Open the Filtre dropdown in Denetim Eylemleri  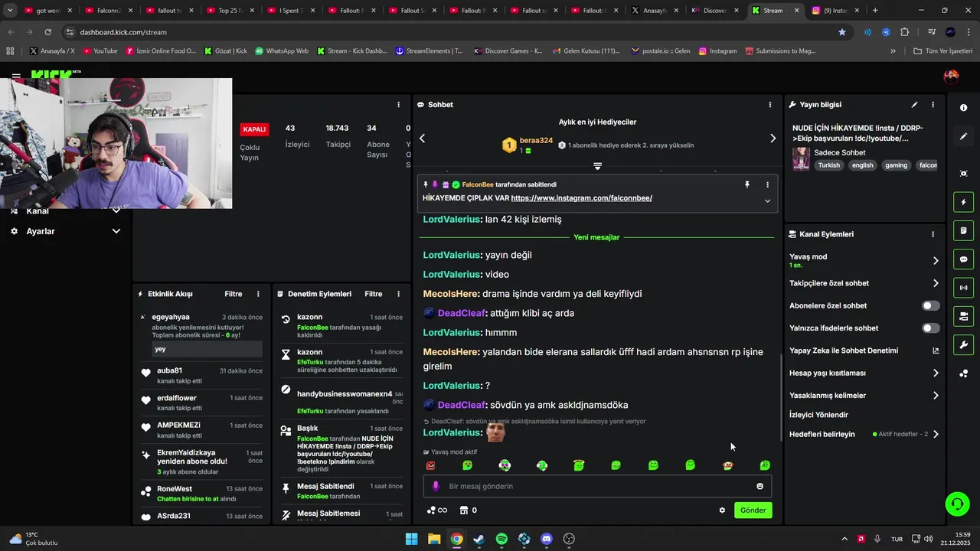point(374,294)
